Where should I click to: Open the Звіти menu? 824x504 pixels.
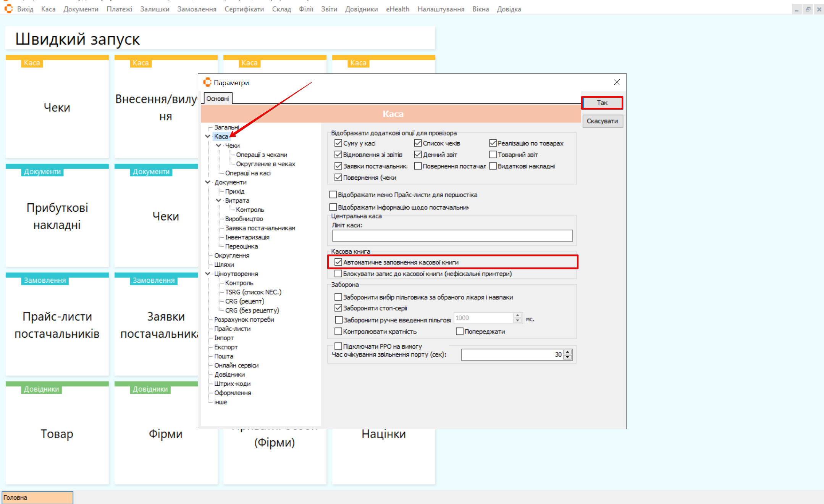(329, 9)
